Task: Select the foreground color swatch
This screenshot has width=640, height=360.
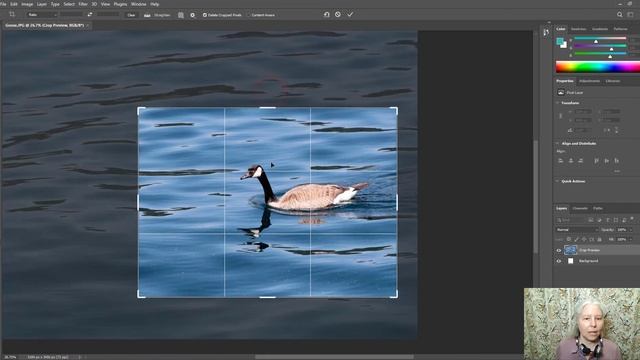Action: (x=560, y=41)
